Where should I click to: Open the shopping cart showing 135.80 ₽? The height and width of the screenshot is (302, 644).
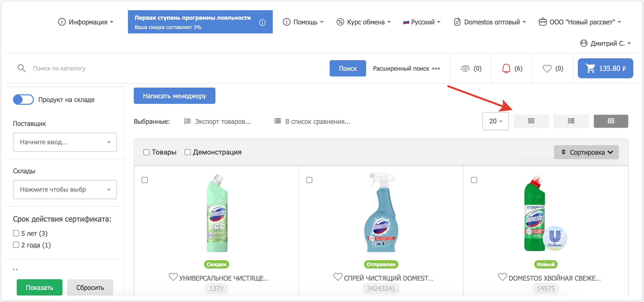tap(605, 68)
